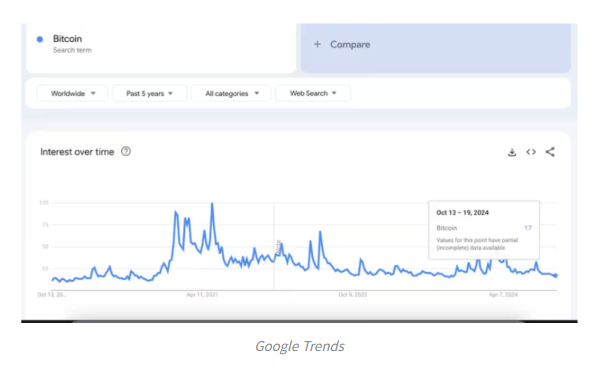Change the Web Search type dropdown
The height and width of the screenshot is (368, 596).
coord(313,93)
